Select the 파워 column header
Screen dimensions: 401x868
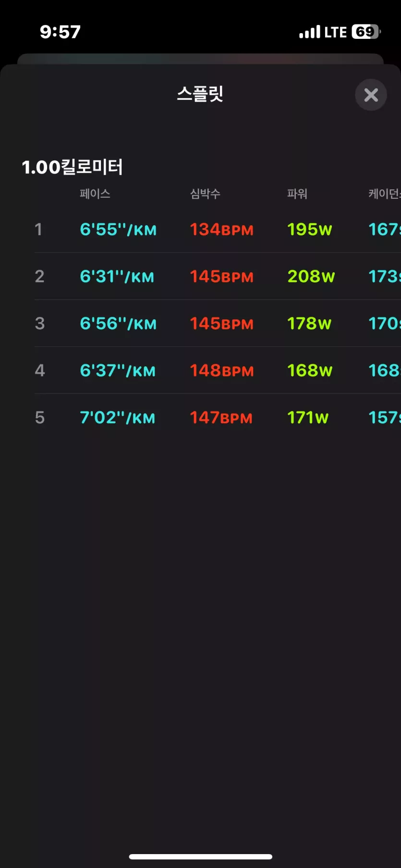click(x=297, y=193)
